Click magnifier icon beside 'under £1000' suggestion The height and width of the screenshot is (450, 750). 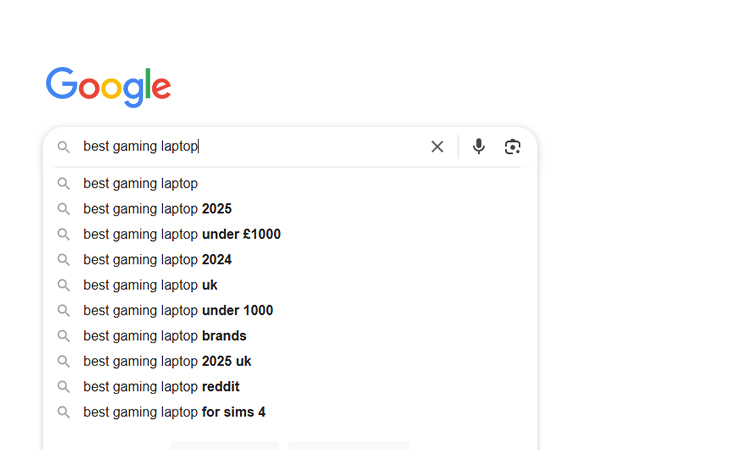pyautogui.click(x=64, y=234)
